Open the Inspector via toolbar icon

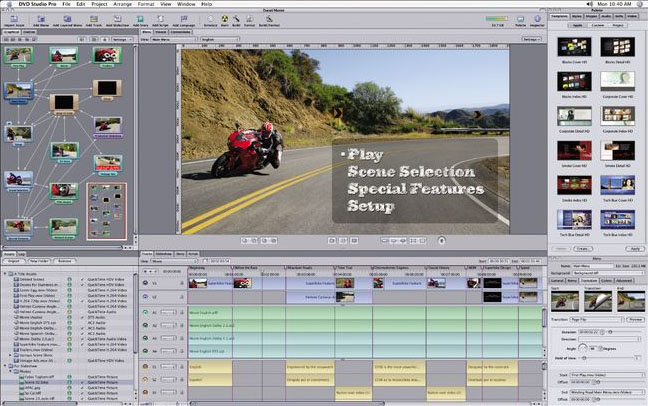(x=537, y=19)
